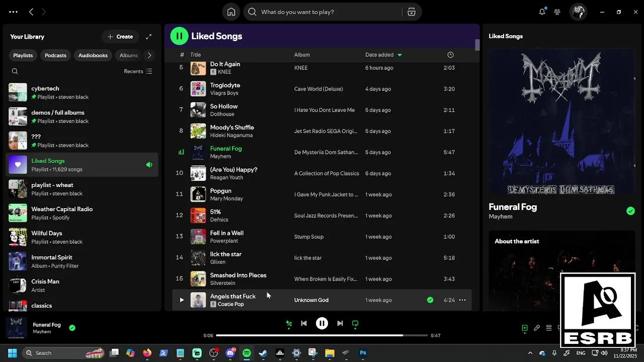Toggle repeat mode
The image size is (644, 362).
pos(355,324)
